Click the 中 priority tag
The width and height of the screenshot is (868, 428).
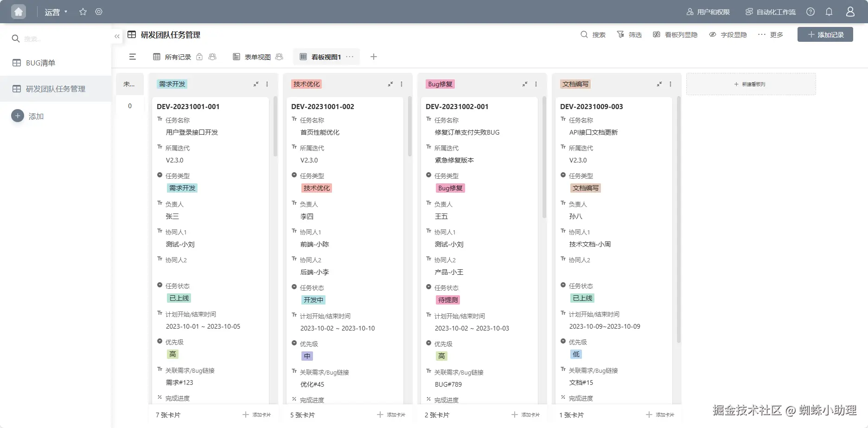click(307, 356)
